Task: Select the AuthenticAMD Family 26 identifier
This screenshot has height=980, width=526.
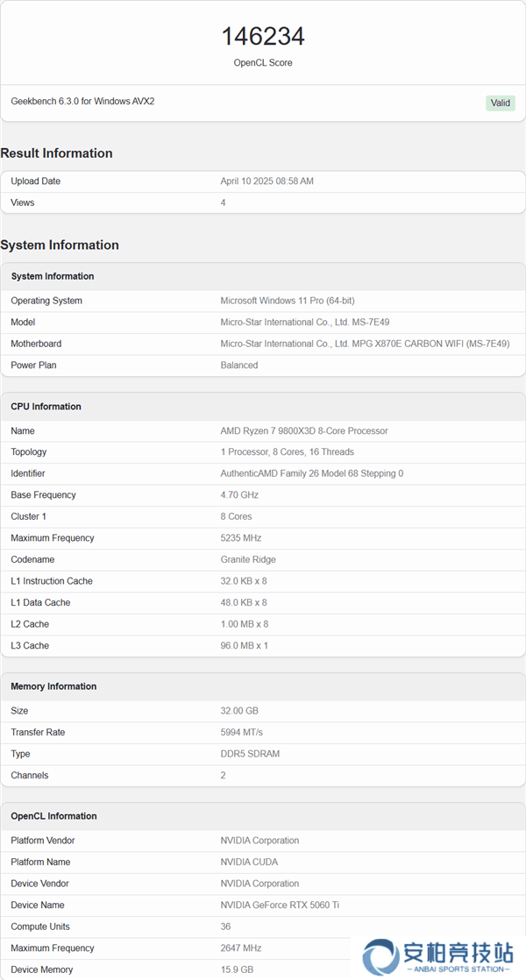Action: coord(312,473)
